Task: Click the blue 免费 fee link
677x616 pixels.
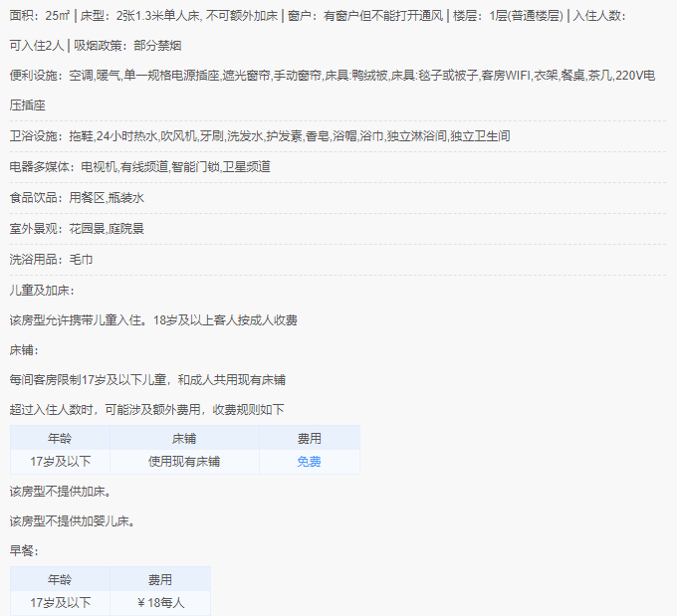Action: 310,462
